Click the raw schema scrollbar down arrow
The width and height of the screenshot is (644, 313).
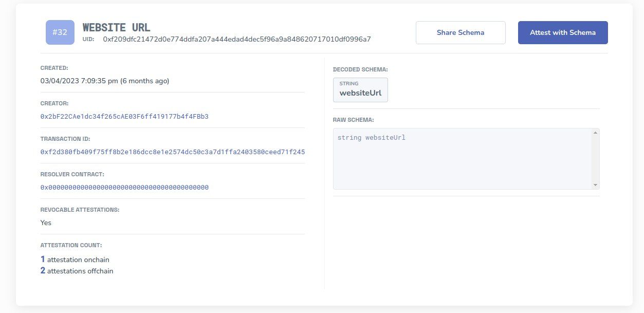click(x=595, y=185)
